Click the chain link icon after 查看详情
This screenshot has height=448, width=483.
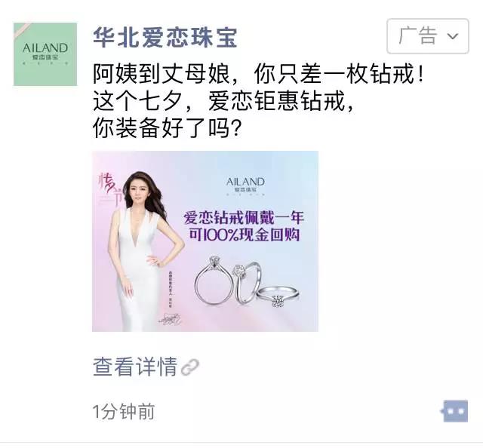(189, 367)
